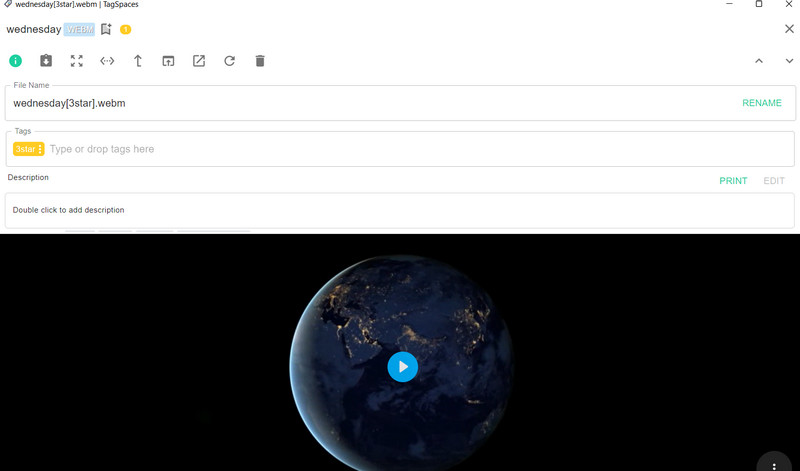Open next file with down chevron
Image resolution: width=800 pixels, height=471 pixels.
(x=789, y=61)
